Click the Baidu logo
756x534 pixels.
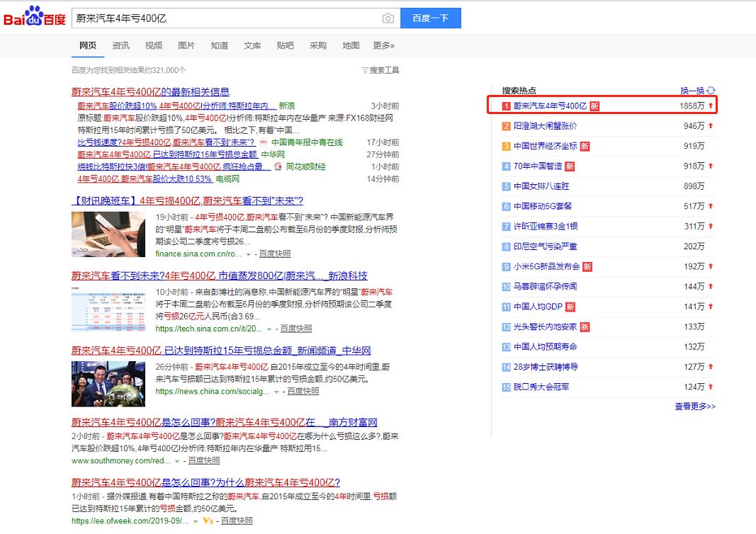pos(34,16)
